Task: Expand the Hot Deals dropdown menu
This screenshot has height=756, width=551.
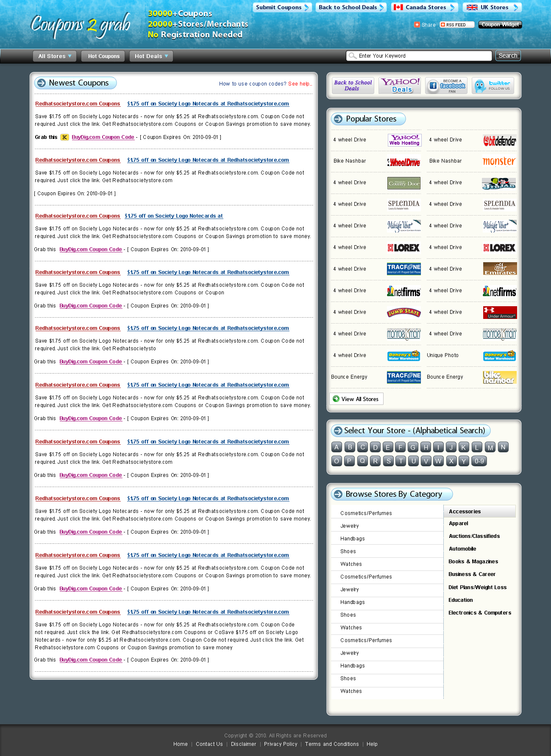Action: 151,56
